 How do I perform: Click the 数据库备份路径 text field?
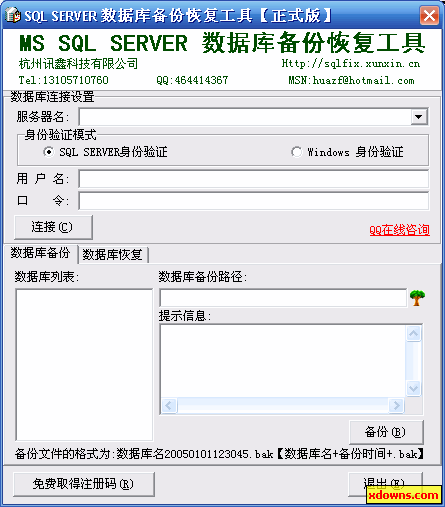(283, 298)
